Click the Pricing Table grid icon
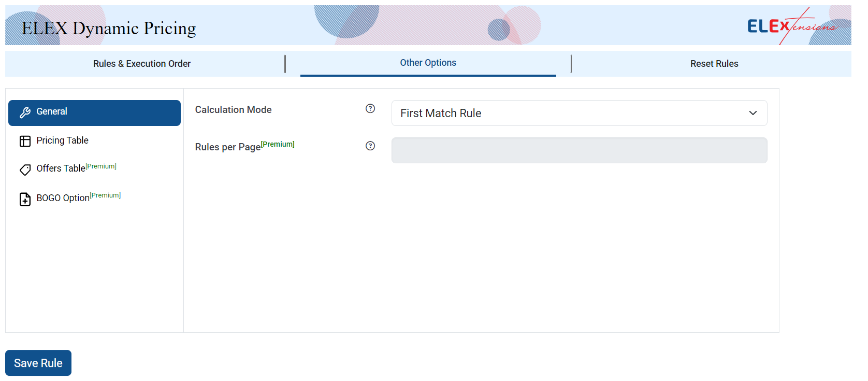 [25, 142]
